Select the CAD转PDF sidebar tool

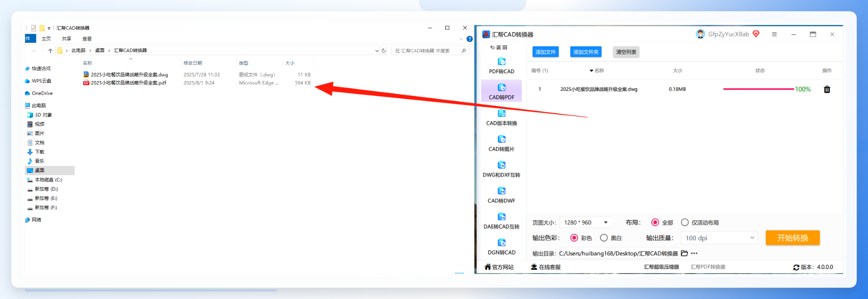click(x=501, y=91)
